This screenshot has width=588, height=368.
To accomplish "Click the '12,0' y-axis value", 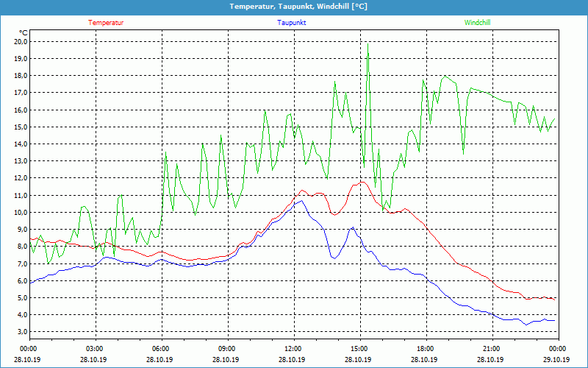I will click(21, 178).
